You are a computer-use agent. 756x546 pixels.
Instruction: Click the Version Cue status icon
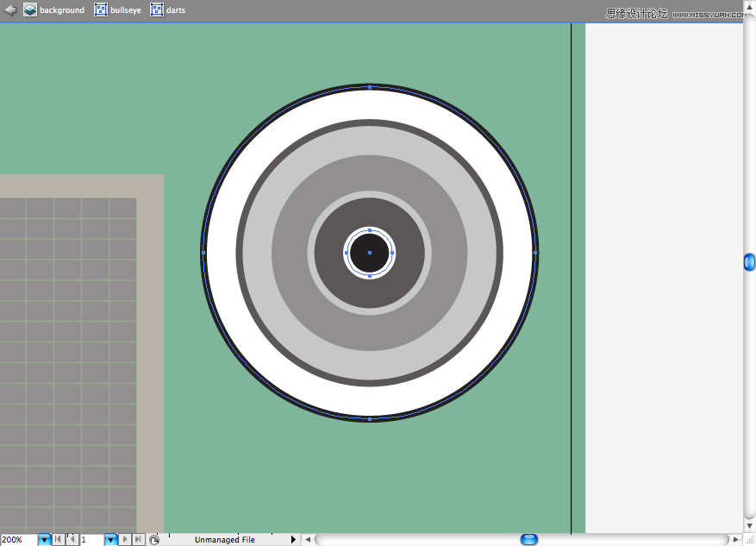(x=153, y=540)
